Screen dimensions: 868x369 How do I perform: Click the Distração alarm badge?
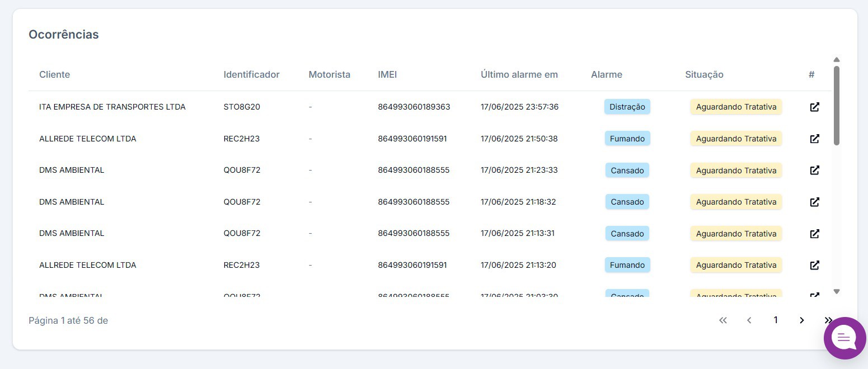pos(627,107)
